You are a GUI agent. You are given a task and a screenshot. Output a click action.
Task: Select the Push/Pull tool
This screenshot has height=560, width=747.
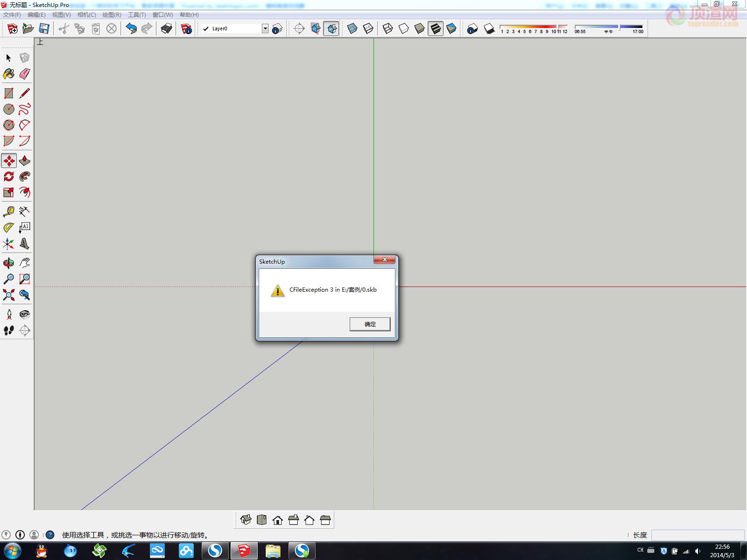[x=24, y=161]
